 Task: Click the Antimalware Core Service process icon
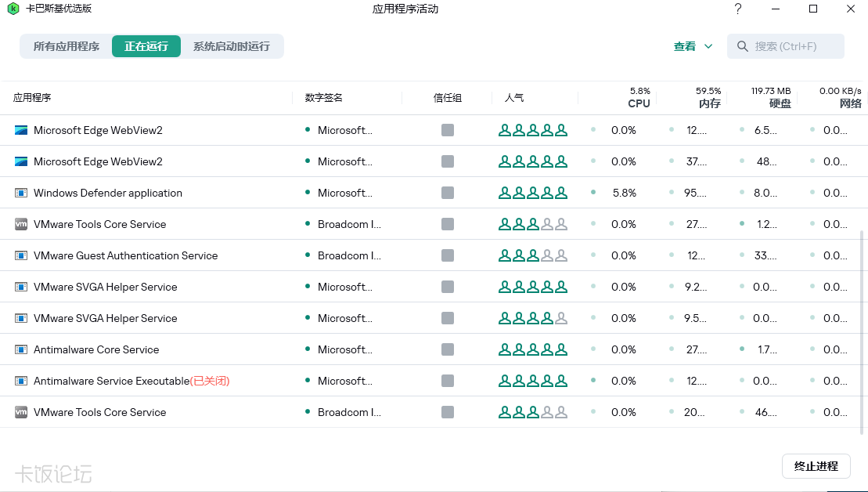(21, 349)
